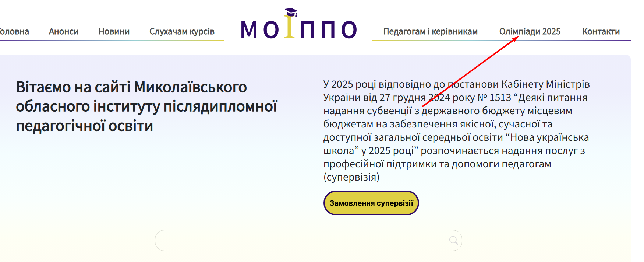The image size is (644, 262).
Task: Click the graduation cap icon on the logo
Action: [x=291, y=13]
